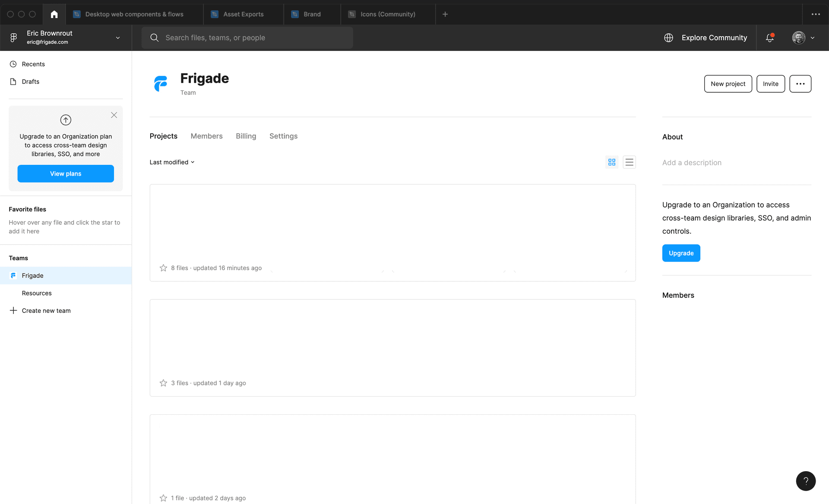Open the notifications bell
The image size is (829, 504).
click(x=770, y=38)
